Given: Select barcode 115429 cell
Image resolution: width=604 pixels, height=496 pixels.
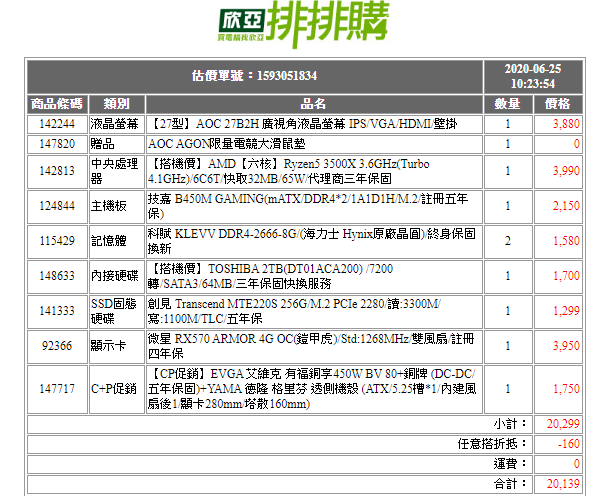Looking at the screenshot, I should click(x=57, y=241).
